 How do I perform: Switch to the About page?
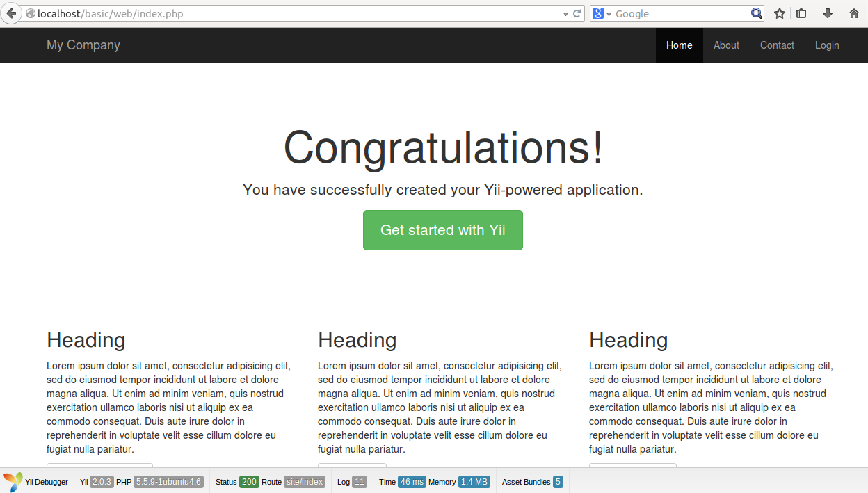[726, 45]
